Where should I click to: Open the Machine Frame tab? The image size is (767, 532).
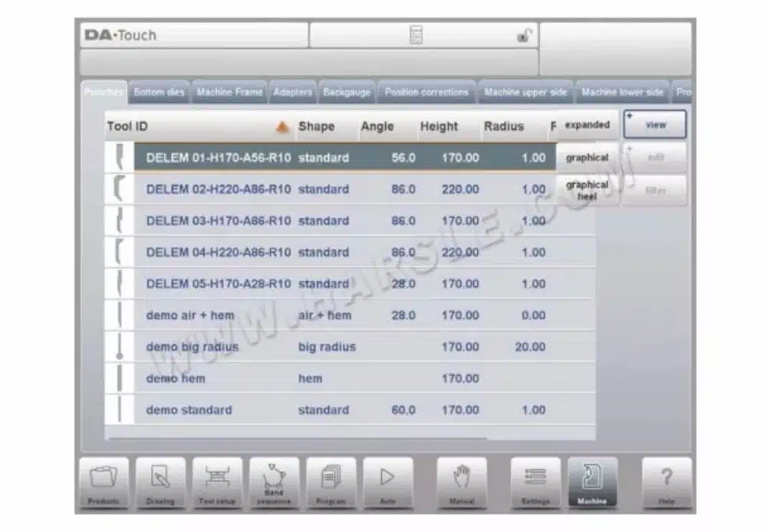point(229,92)
